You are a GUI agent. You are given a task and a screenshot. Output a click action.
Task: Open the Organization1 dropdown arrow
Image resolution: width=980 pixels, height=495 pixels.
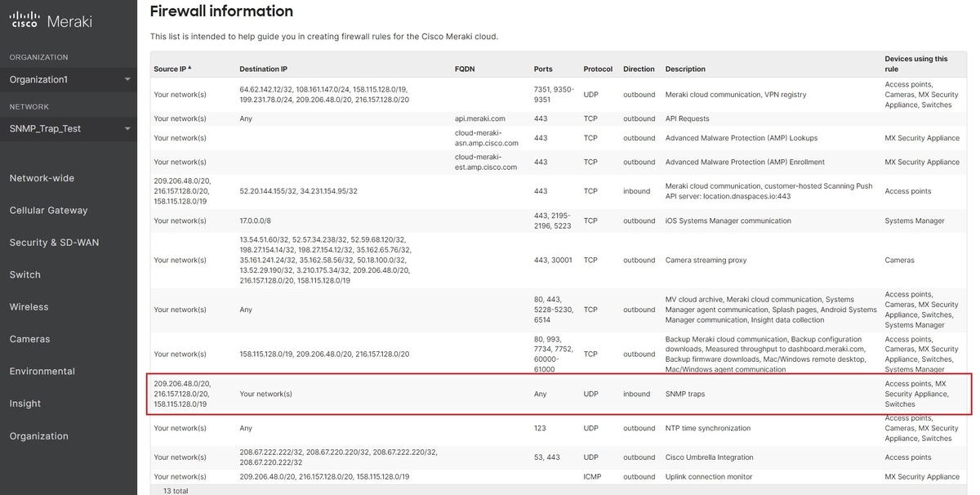[127, 79]
